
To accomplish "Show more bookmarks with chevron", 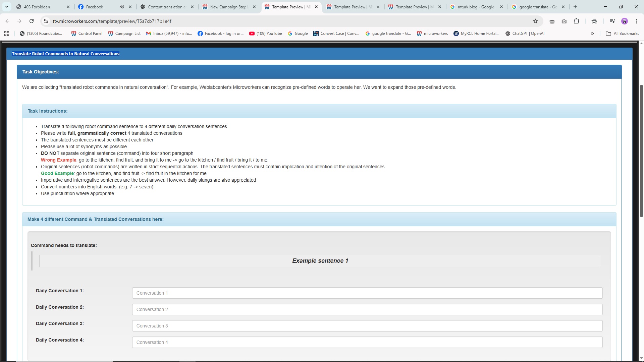I will pos(592,34).
